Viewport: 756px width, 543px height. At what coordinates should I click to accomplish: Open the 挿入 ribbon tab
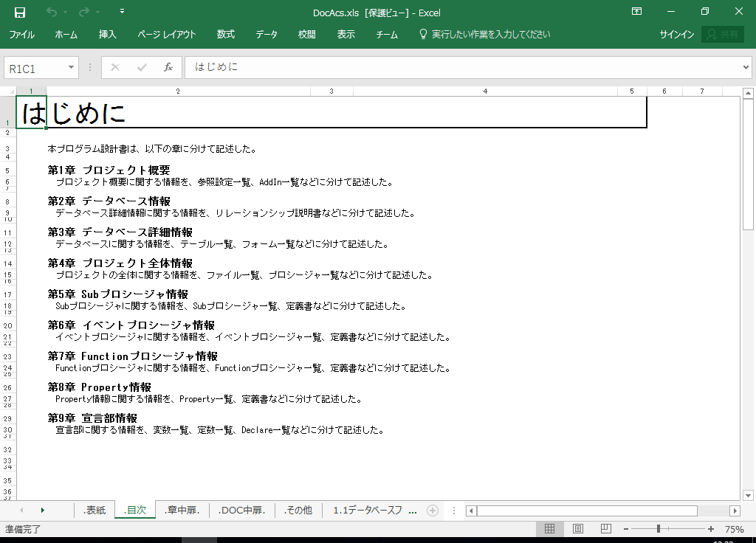(107, 35)
